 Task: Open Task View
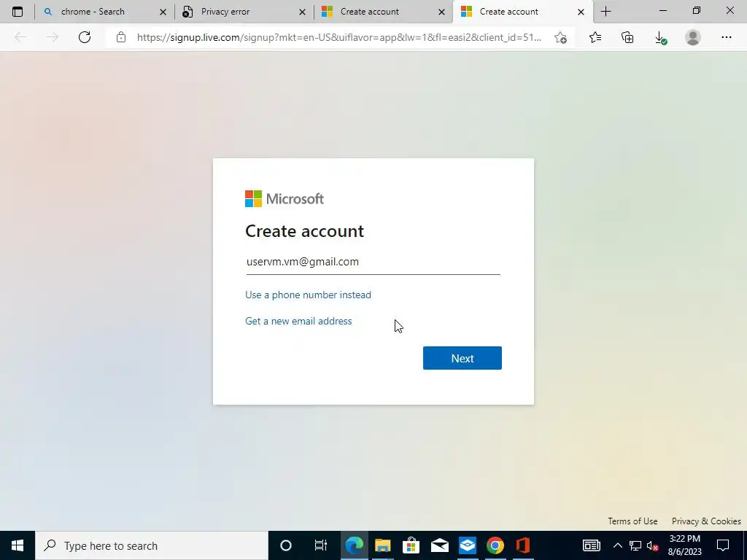321,545
